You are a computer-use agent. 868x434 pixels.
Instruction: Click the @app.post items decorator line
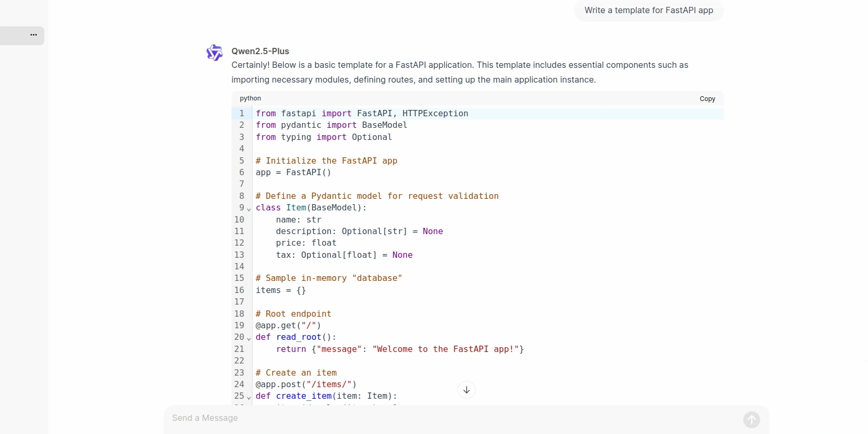coord(306,385)
